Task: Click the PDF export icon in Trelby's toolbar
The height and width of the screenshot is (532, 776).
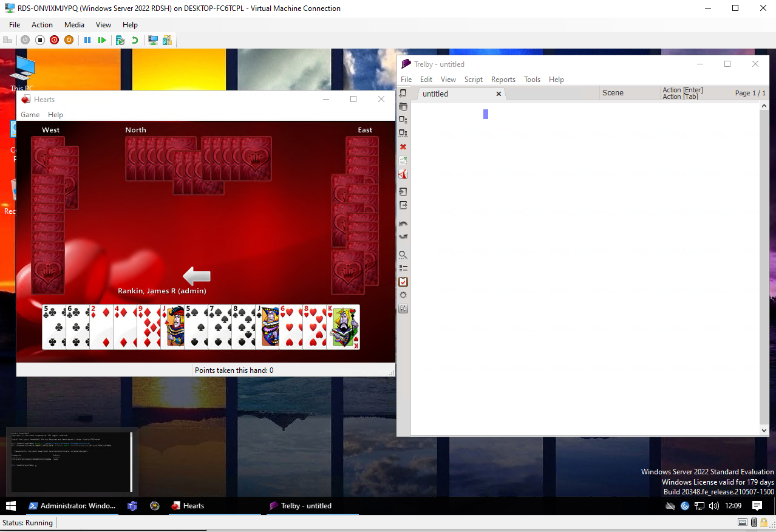Action: point(403,174)
